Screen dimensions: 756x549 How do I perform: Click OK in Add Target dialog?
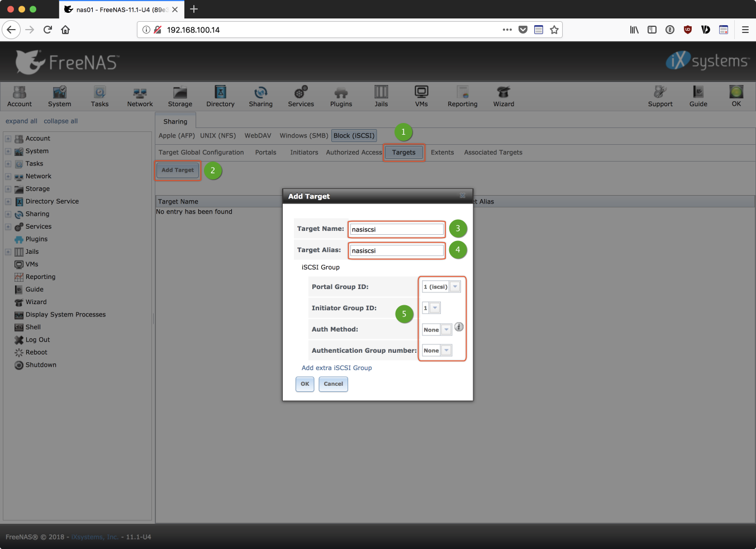click(x=305, y=384)
